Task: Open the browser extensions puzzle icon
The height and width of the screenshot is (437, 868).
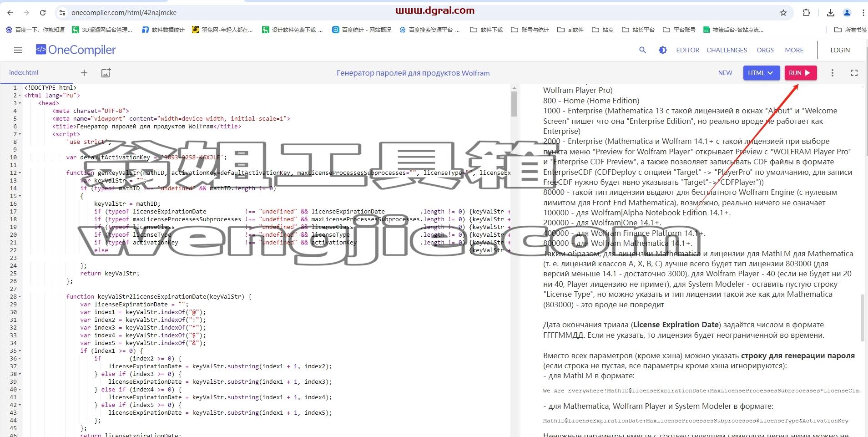Action: tap(806, 13)
